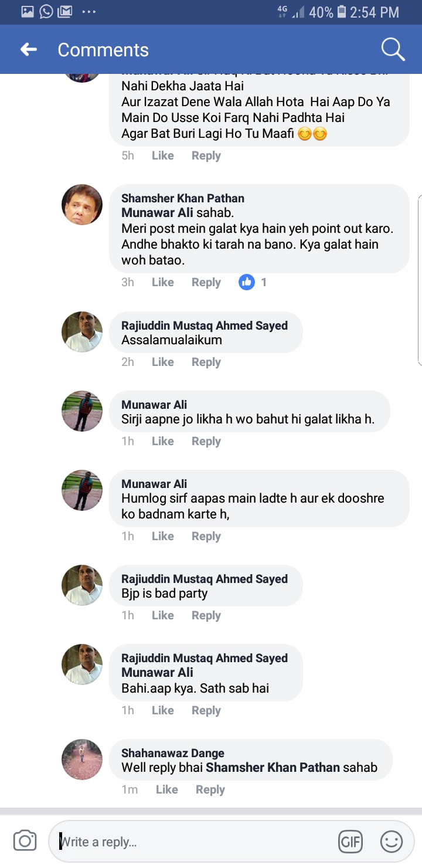Tap the WhatsApp notification icon in status bar
Viewport: 422px width, 868px height.
pyautogui.click(x=46, y=11)
